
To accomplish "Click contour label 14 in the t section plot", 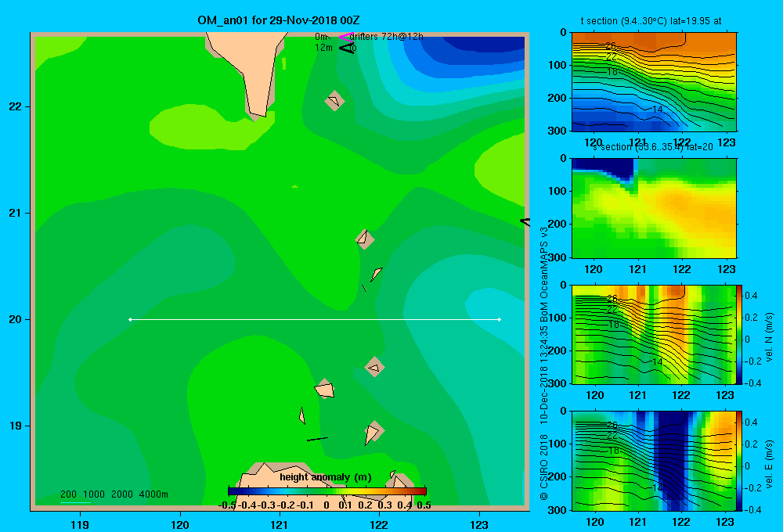I will pyautogui.click(x=658, y=109).
